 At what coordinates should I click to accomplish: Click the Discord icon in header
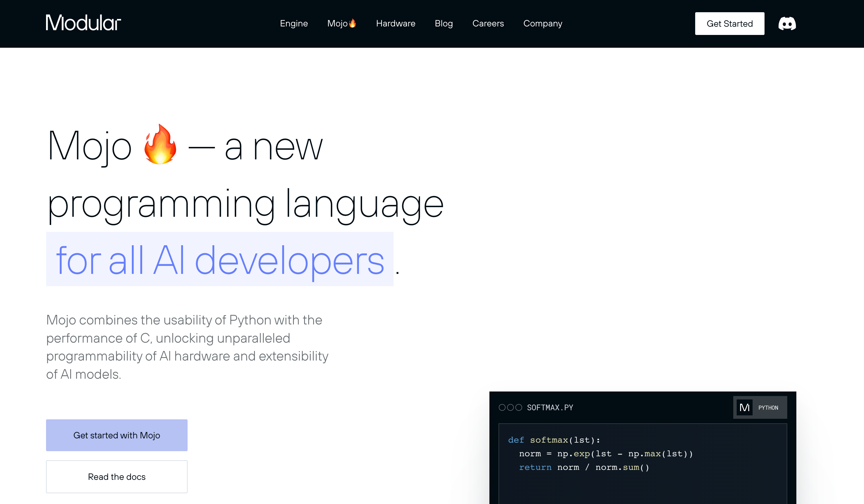pyautogui.click(x=787, y=24)
